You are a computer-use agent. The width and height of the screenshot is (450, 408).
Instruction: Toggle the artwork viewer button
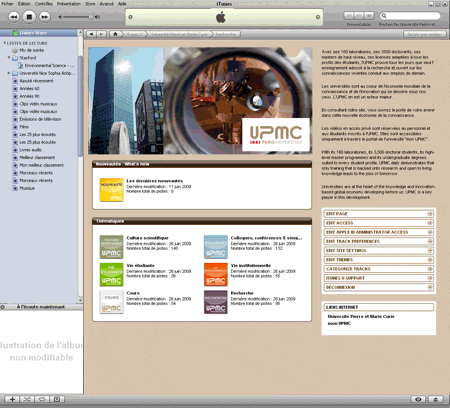[x=57, y=399]
